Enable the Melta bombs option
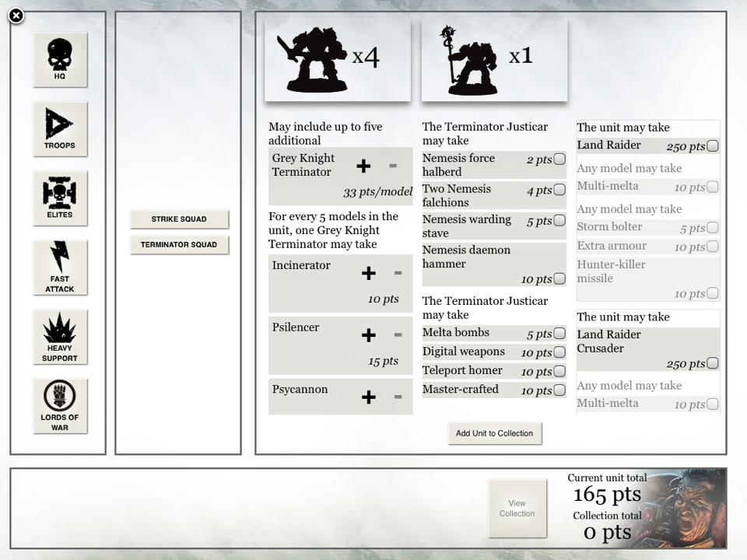747x560 pixels. pyautogui.click(x=559, y=334)
